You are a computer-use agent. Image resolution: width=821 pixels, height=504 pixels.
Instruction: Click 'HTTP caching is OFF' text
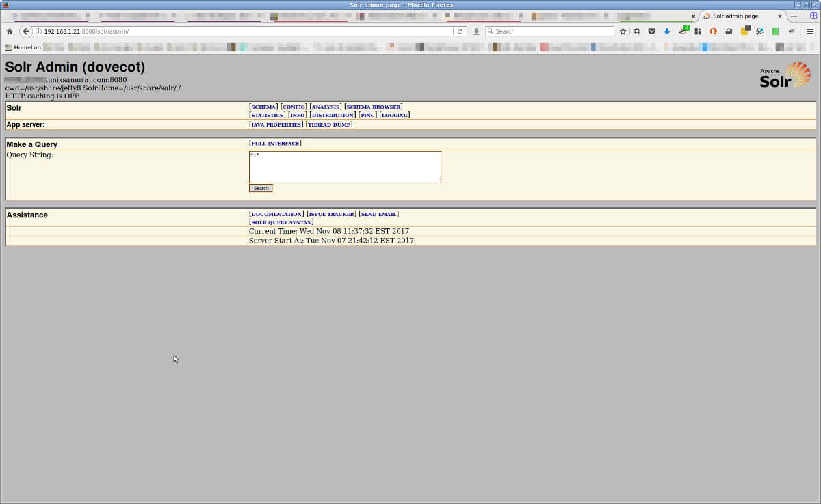(42, 96)
